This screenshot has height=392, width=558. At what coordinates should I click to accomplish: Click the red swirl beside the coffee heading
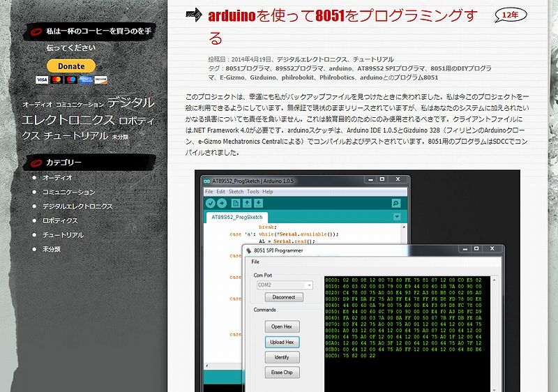coord(36,32)
